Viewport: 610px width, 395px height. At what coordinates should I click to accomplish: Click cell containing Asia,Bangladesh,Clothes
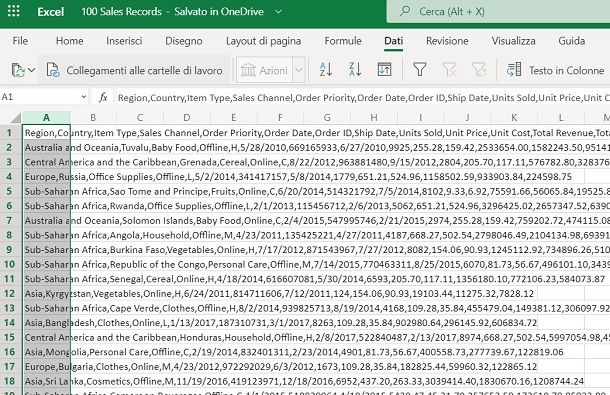46,323
